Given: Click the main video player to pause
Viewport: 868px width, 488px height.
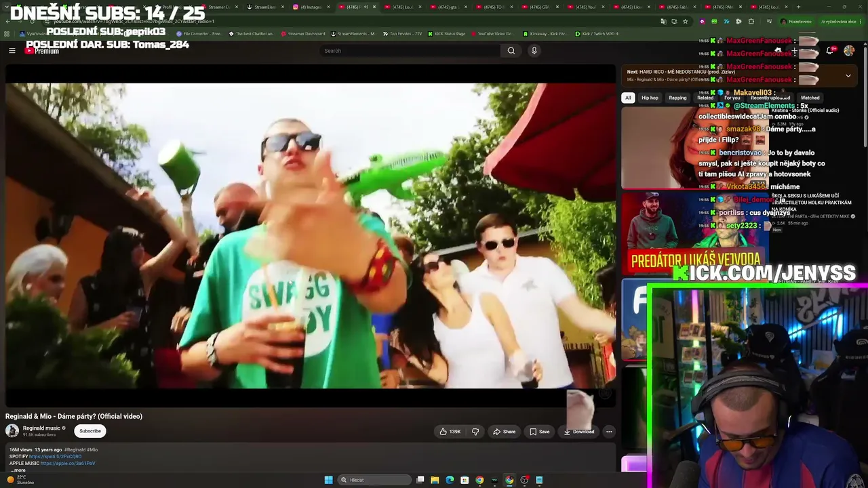Looking at the screenshot, I should pos(311,236).
